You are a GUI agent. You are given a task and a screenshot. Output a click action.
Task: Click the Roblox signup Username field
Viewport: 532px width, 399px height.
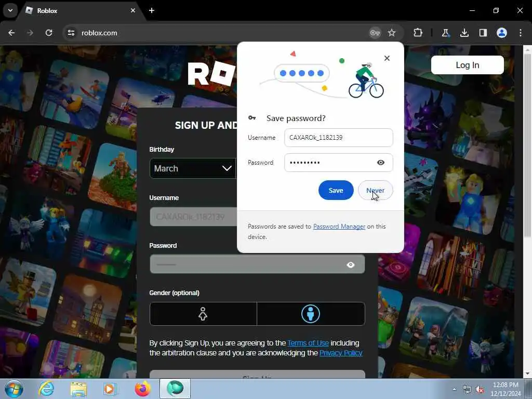(193, 217)
